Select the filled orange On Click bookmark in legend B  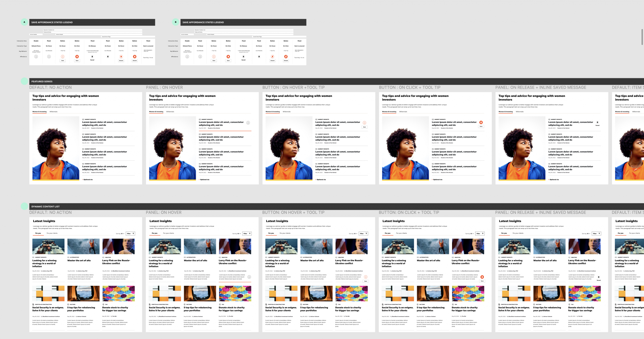[x=228, y=57]
